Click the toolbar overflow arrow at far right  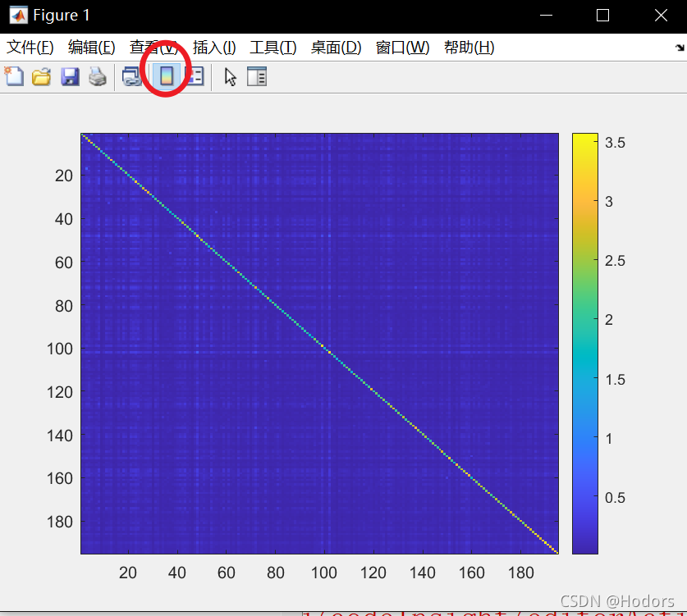pyautogui.click(x=679, y=49)
